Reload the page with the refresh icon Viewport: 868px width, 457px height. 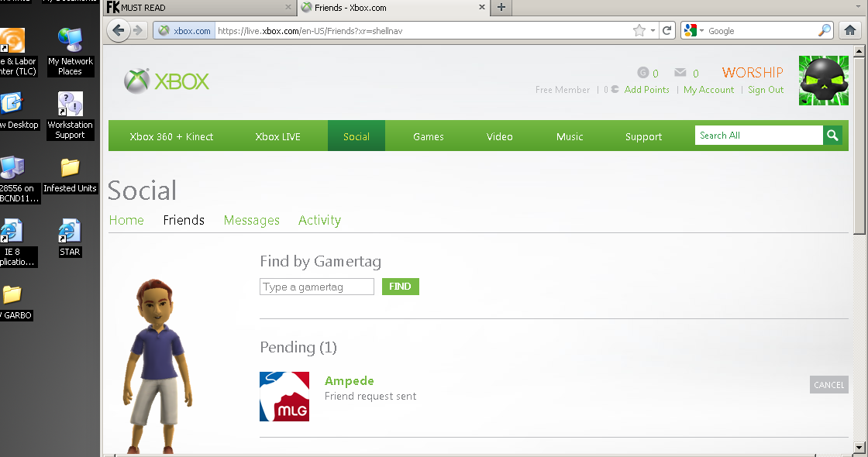click(x=667, y=30)
